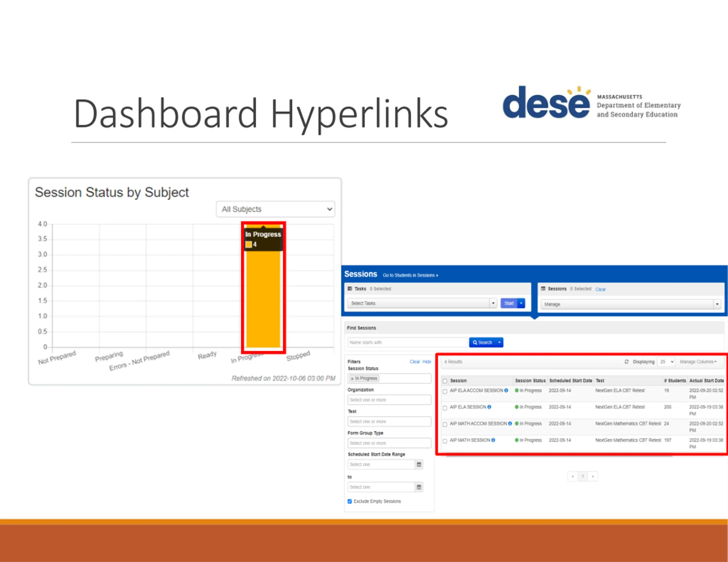The image size is (728, 562).
Task: Open info for AIP MATH SESSION
Action: point(493,440)
